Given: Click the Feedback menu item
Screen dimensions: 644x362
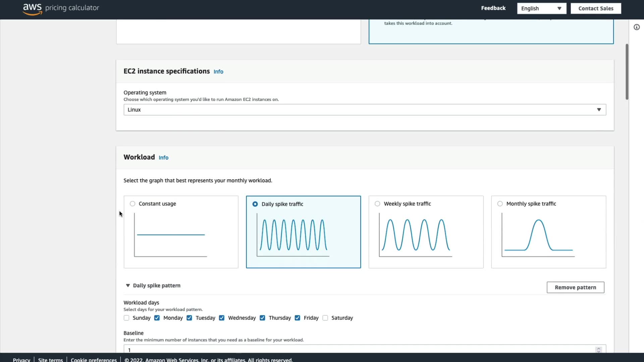Looking at the screenshot, I should (x=493, y=8).
